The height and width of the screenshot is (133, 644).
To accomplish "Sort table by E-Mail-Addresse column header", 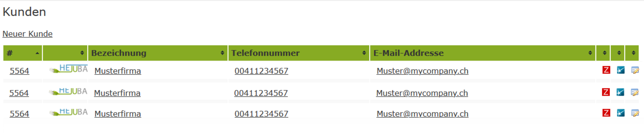I will tap(482, 53).
